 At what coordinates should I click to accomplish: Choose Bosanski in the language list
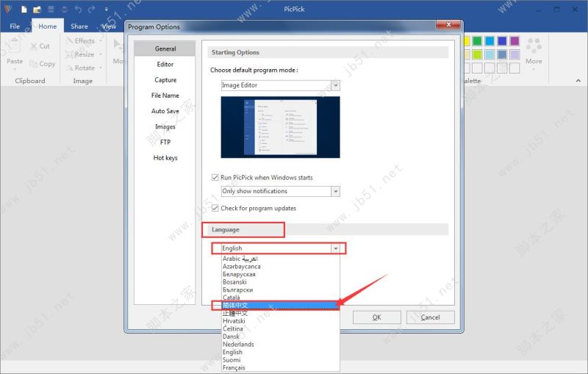(x=280, y=282)
